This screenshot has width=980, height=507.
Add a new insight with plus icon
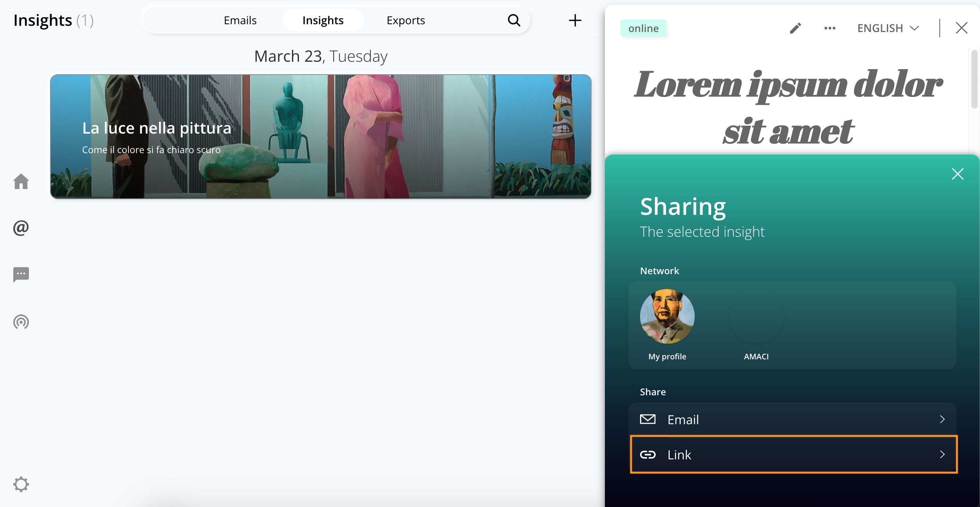[x=575, y=20]
